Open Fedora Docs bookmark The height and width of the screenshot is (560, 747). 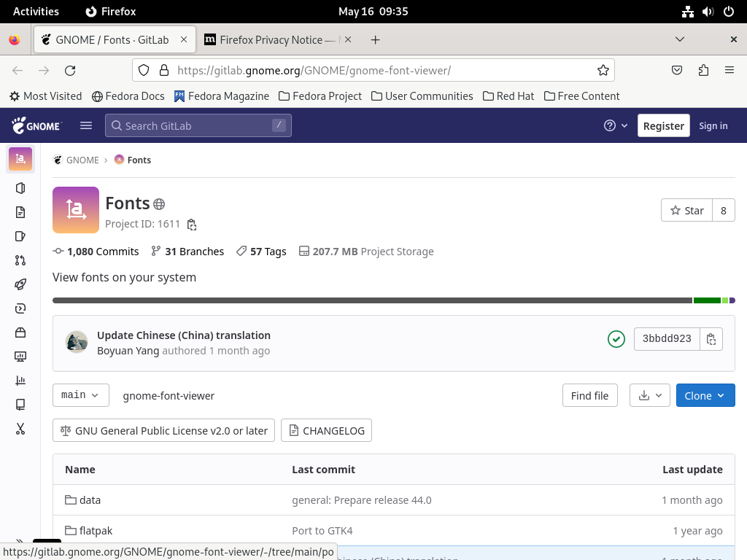[128, 96]
